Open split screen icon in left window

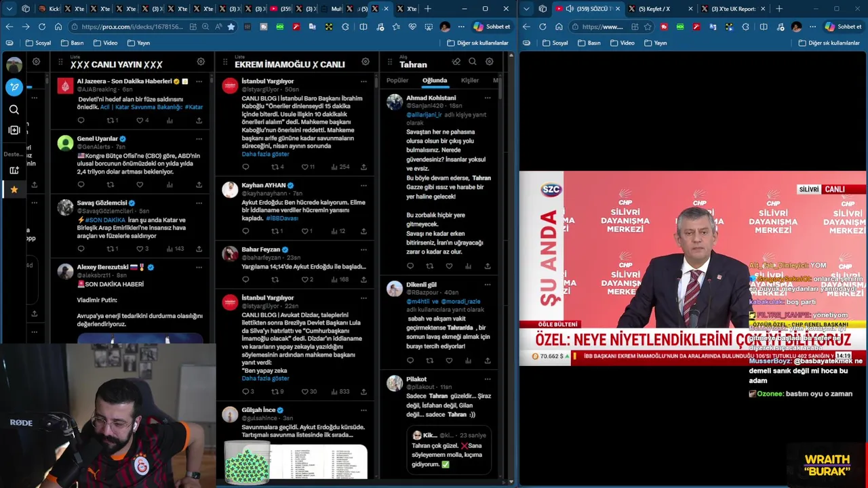point(363,26)
